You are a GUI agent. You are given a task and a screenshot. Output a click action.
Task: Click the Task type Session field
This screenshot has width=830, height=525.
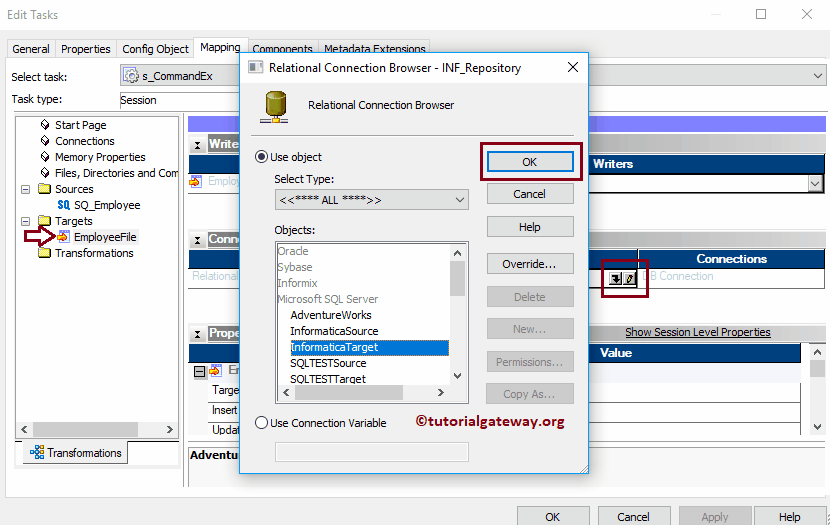pyautogui.click(x=180, y=100)
